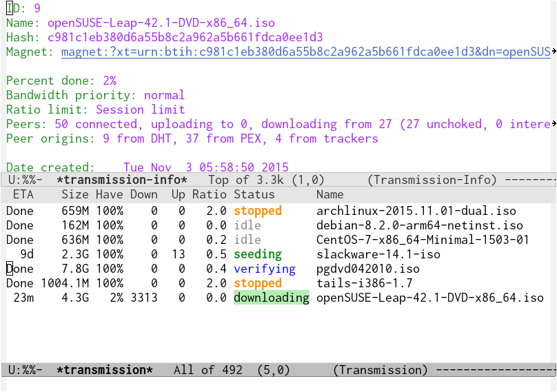The width and height of the screenshot is (557, 392).
Task: Click the upload rate 13 of slackware
Action: point(179,255)
